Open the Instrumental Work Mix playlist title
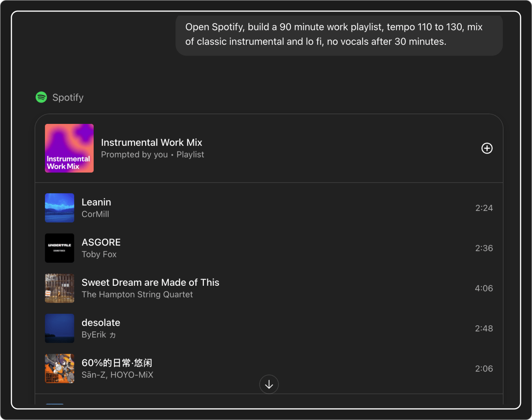This screenshot has width=532, height=420. coord(152,142)
